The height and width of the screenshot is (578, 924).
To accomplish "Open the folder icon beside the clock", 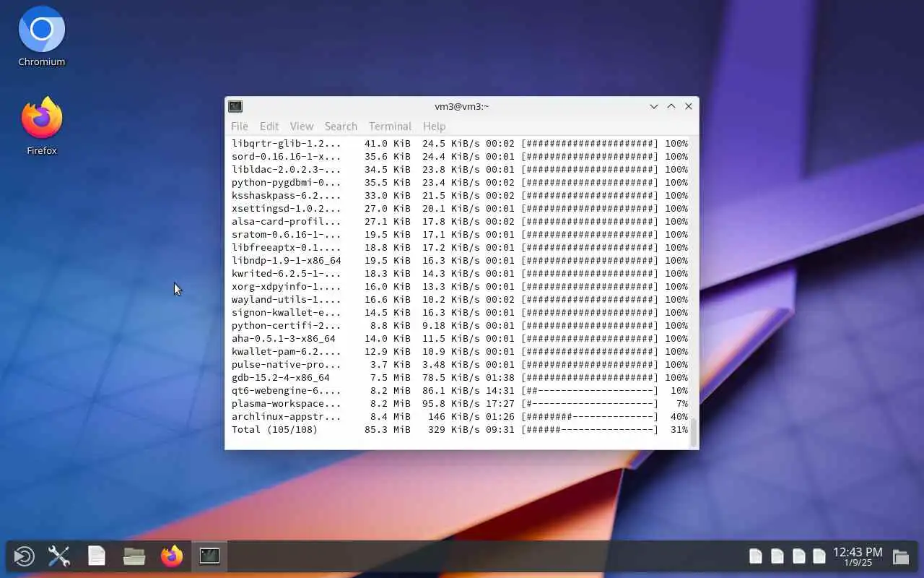I will [x=901, y=556].
